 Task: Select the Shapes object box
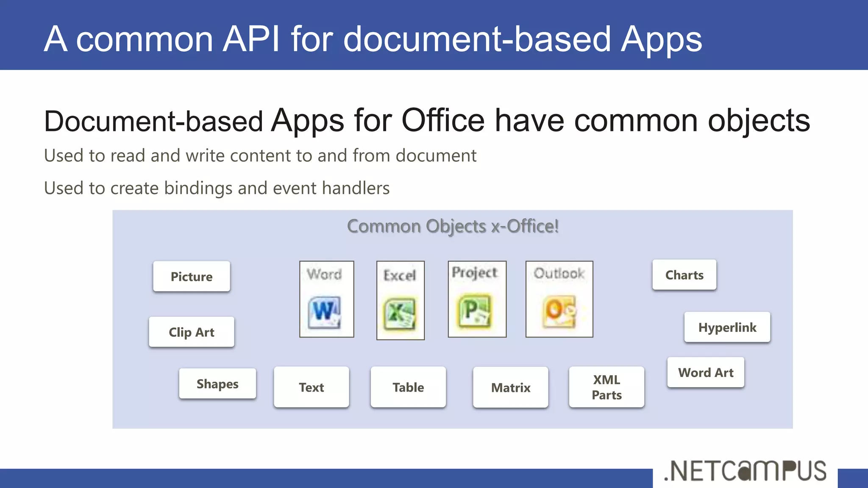pos(217,384)
